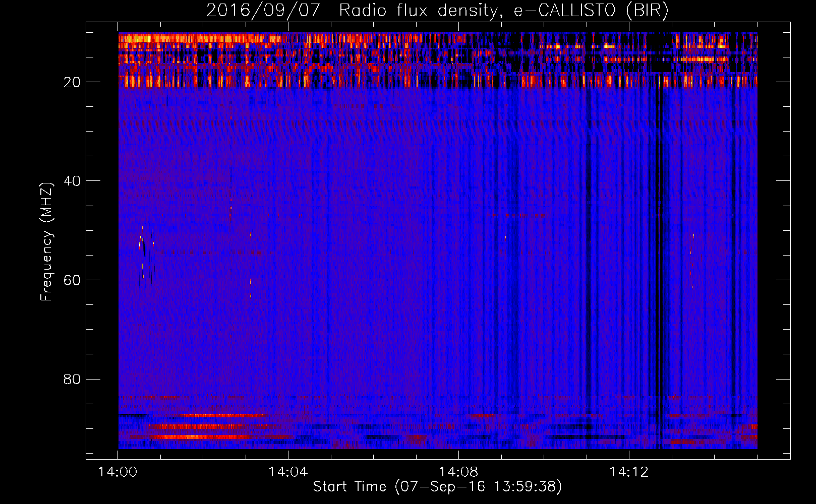Viewport: 816px width, 504px height.
Task: Click the '14:04' time tick label
Action: [288, 472]
